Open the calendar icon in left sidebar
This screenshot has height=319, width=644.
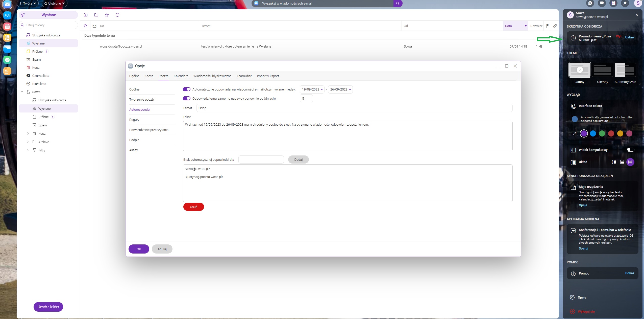[7, 27]
